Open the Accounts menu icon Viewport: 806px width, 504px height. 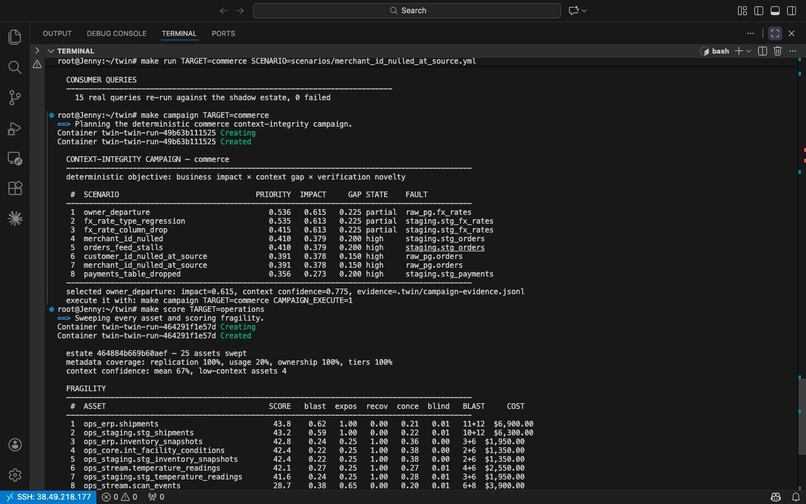coord(14,445)
